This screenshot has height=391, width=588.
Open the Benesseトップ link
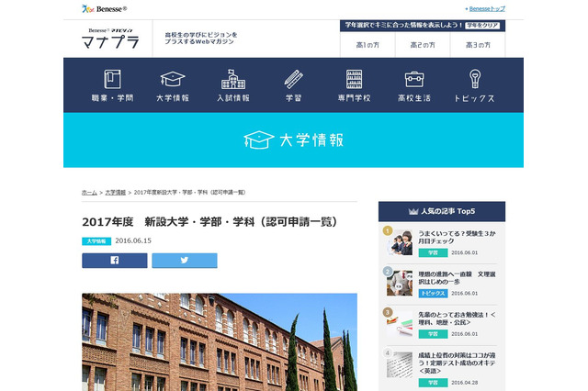(487, 8)
